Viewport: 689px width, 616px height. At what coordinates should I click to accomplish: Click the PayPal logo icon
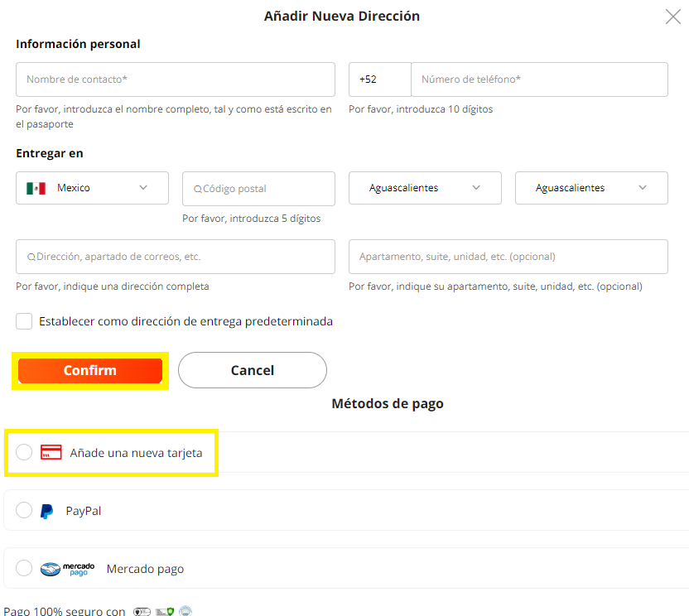click(47, 511)
